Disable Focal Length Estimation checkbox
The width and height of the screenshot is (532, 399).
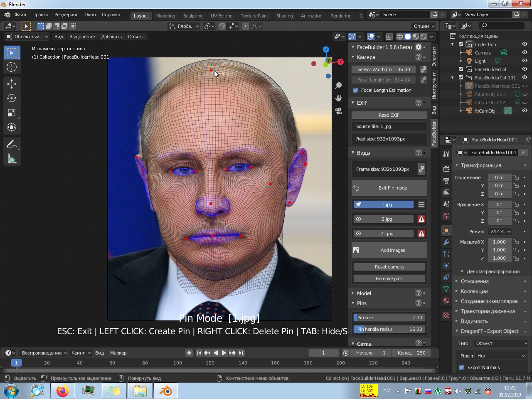[x=355, y=90]
